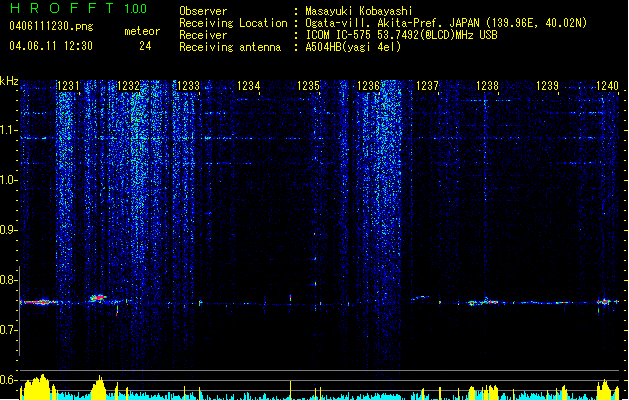The height and width of the screenshot is (400, 629).
Task: Click observer name Masayuki Kobayashi
Action: pos(359,11)
